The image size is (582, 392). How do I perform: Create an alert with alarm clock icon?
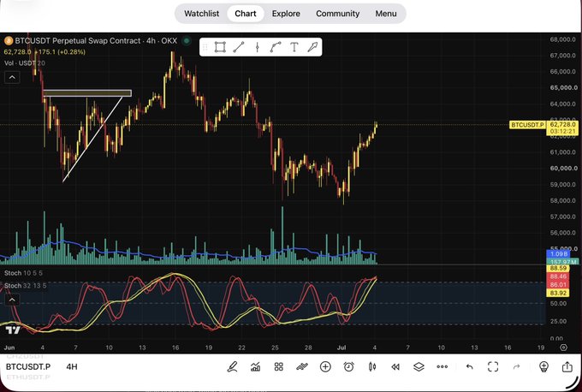[348, 367]
